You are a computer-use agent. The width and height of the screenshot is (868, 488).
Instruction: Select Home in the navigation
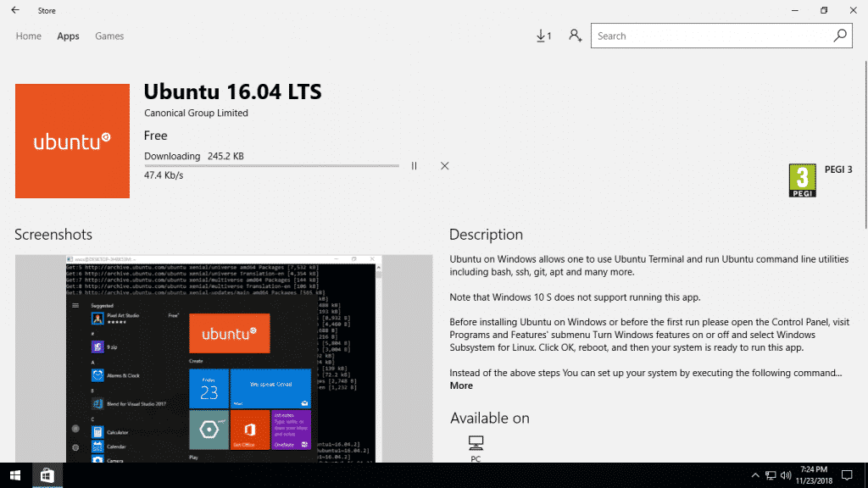click(28, 36)
